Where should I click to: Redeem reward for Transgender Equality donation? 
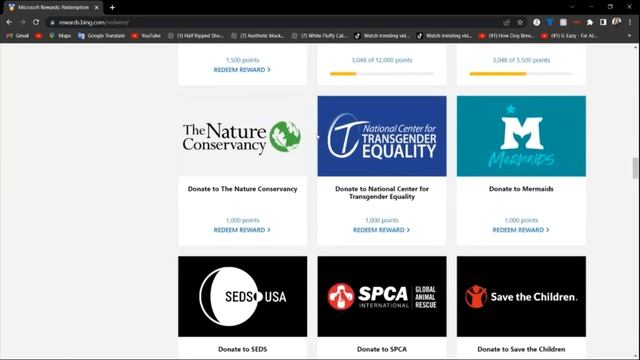[x=381, y=230]
